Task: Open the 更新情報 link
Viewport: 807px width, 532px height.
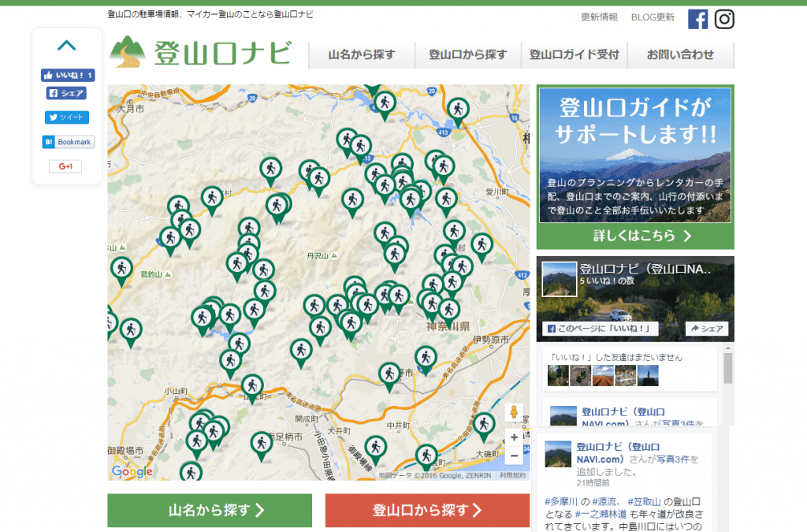Action: pos(599,17)
